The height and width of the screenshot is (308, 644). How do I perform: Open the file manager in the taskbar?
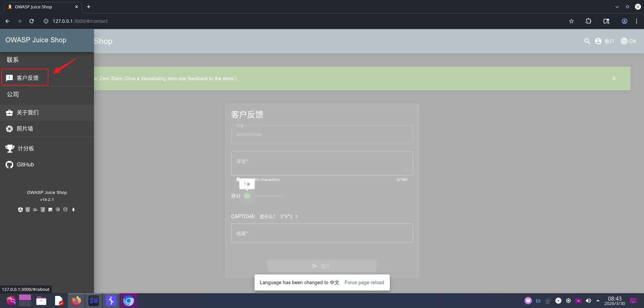(41, 301)
